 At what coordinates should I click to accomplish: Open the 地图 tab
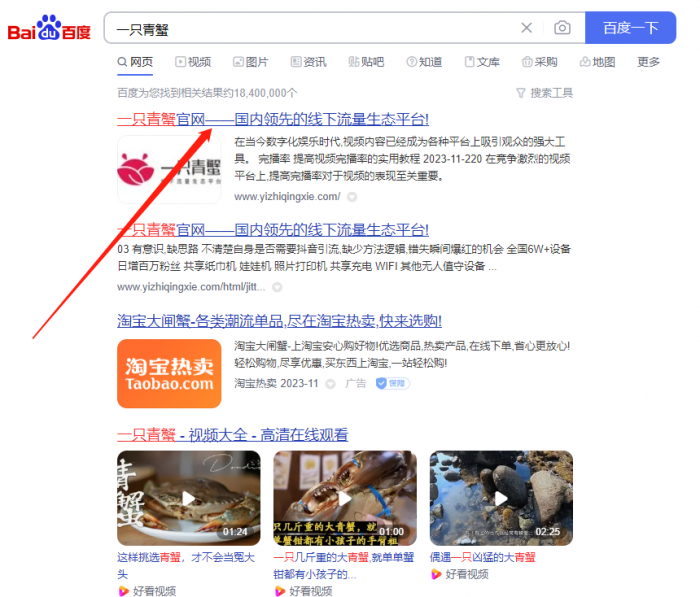[x=597, y=62]
